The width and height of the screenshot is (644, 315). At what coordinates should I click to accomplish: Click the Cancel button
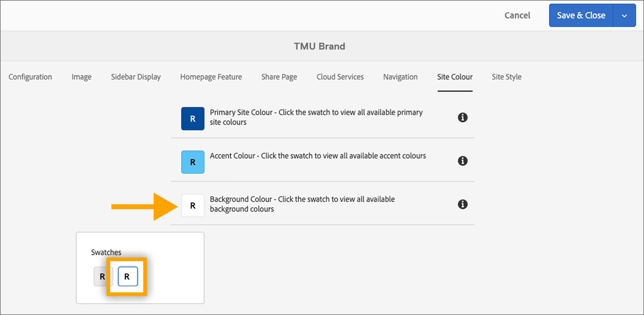(517, 15)
